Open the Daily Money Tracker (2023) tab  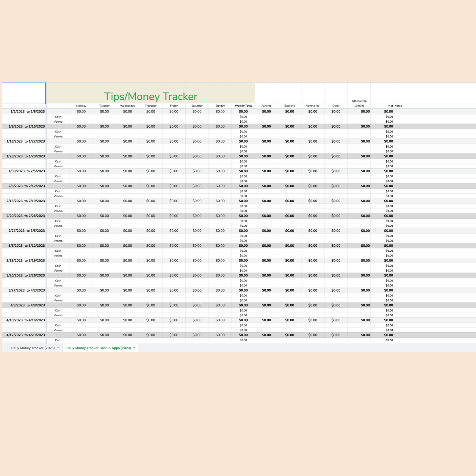(33, 348)
